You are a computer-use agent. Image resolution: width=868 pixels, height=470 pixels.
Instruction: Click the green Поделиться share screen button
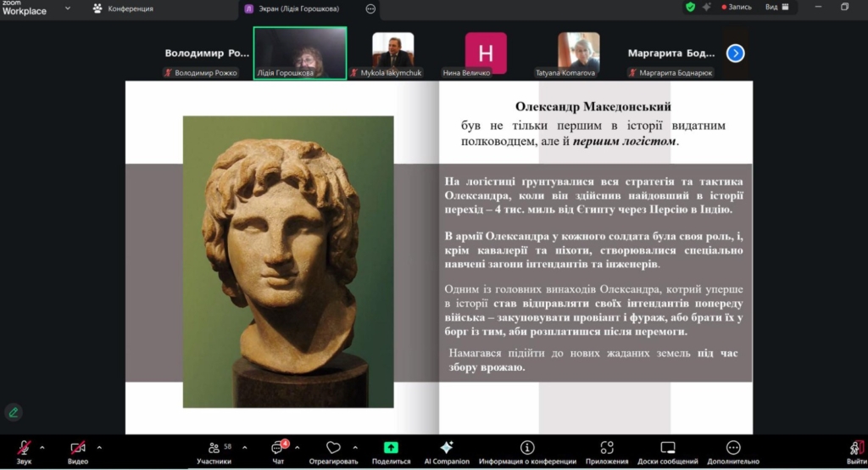click(390, 450)
